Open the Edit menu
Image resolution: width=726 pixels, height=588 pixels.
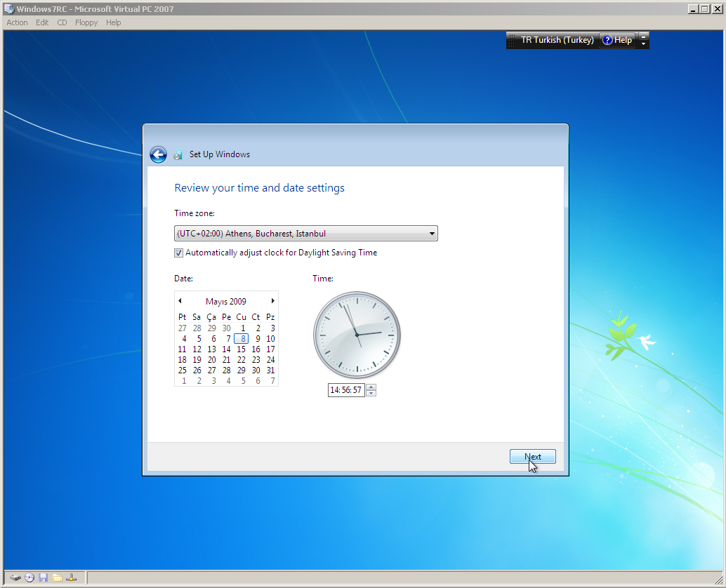coord(42,22)
